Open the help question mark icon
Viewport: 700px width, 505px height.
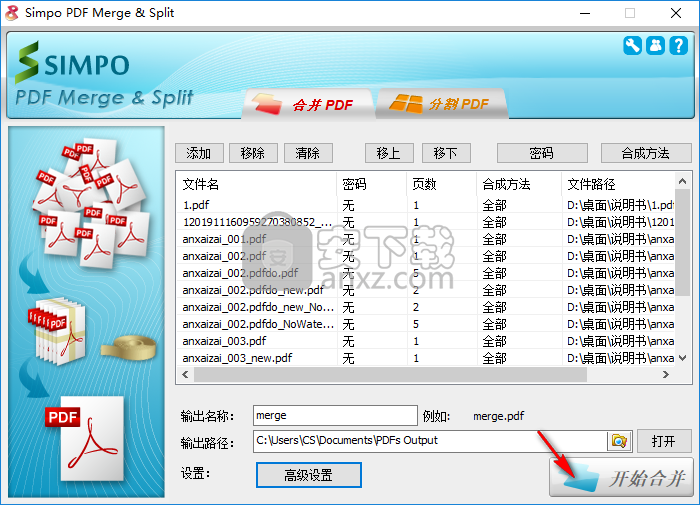(x=679, y=46)
